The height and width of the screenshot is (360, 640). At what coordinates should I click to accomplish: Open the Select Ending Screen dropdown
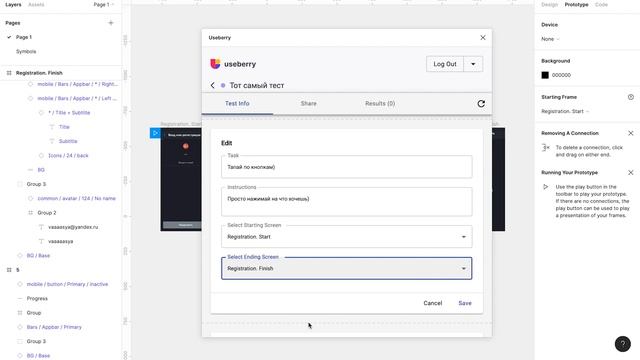(x=347, y=269)
